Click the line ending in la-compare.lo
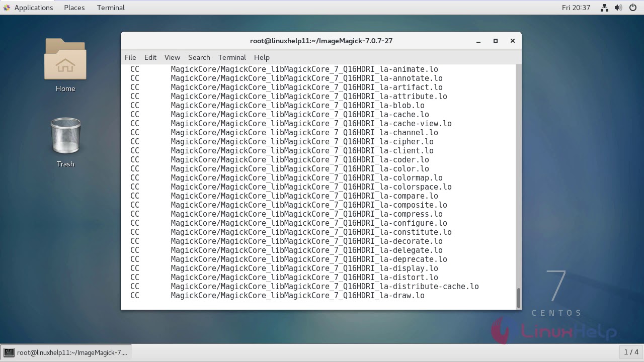644x362 pixels. tap(284, 196)
